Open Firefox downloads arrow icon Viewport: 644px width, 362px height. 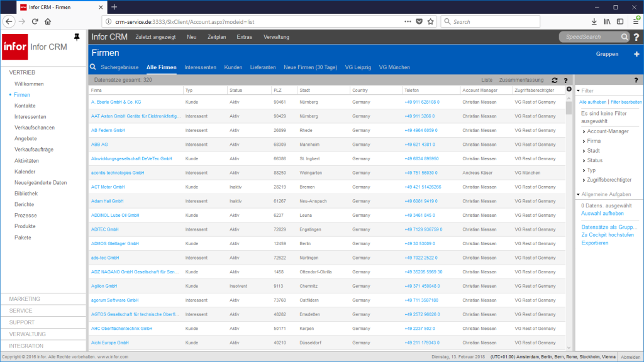[x=594, y=21]
